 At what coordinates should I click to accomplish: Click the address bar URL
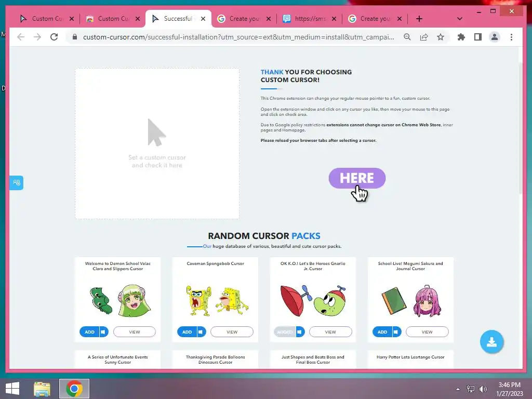click(x=238, y=37)
